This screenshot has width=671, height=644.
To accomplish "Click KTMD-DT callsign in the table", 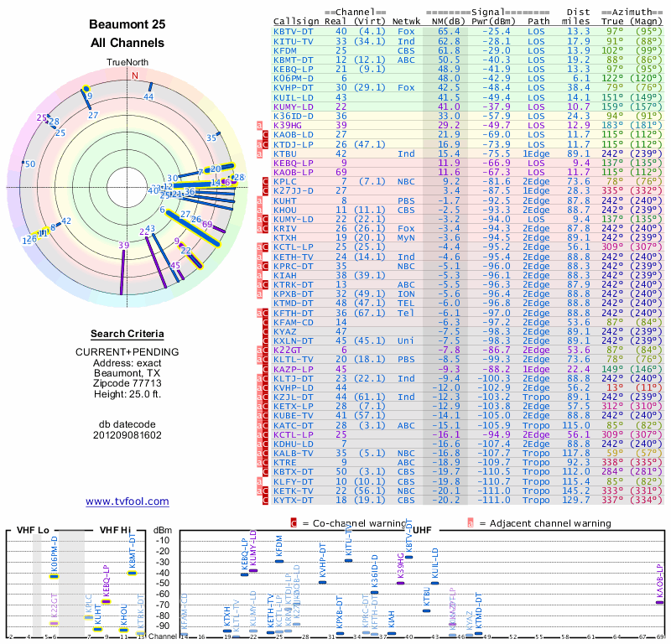I will tap(294, 304).
